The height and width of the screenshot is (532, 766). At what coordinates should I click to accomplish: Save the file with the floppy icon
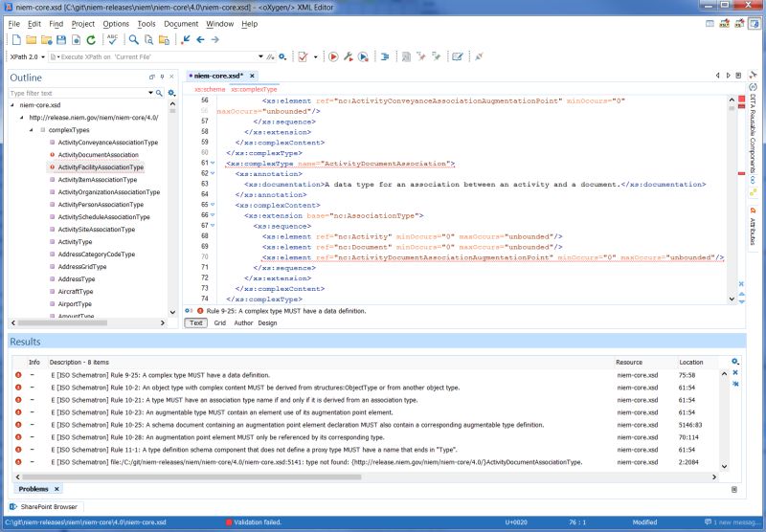click(61, 40)
